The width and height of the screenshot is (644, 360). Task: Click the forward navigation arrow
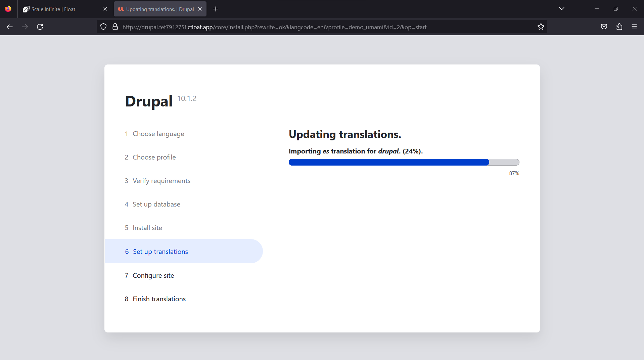25,27
